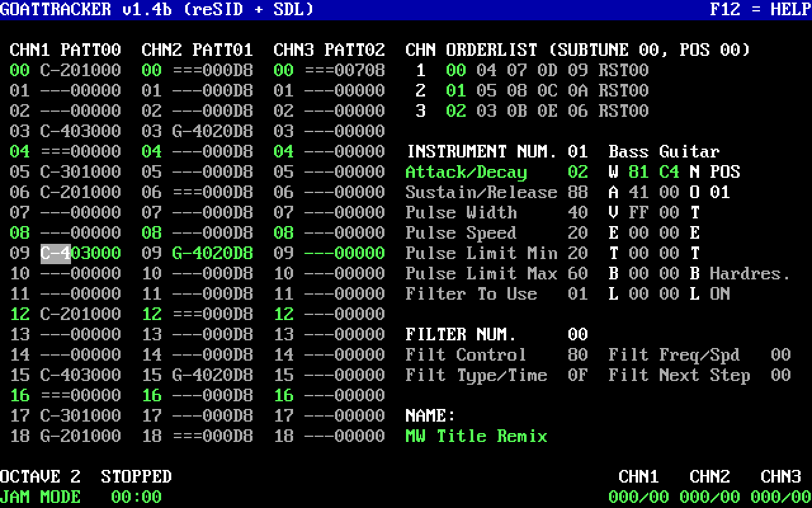The image size is (812, 508).
Task: Click the Bass Guitar instrument name
Action: tap(664, 152)
